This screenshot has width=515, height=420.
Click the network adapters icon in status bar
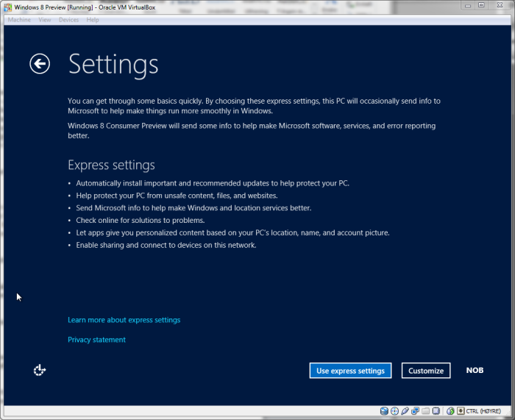pyautogui.click(x=415, y=410)
